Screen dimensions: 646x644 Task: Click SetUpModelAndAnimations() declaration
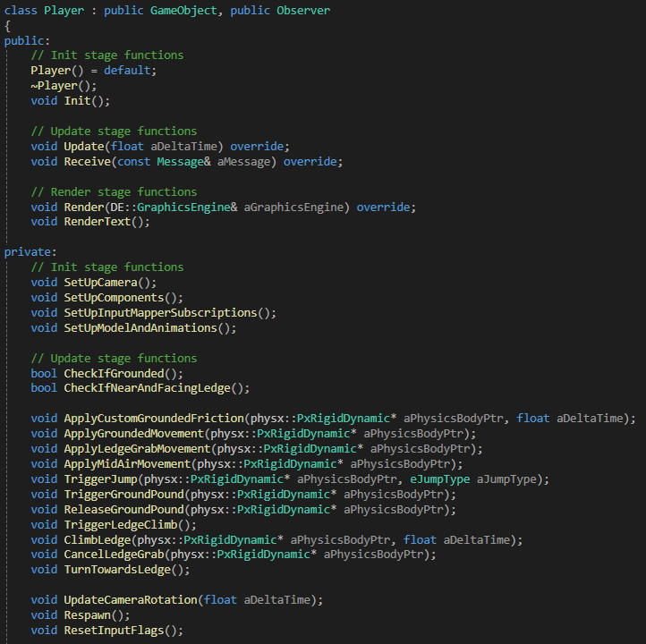click(x=133, y=328)
